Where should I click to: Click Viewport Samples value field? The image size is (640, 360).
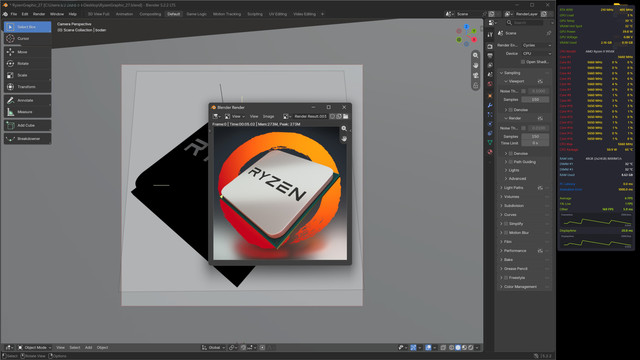pos(535,100)
